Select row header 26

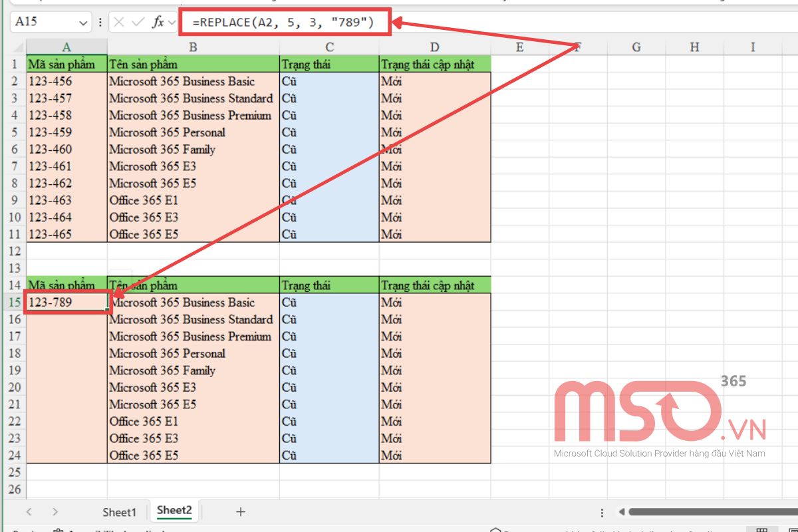pos(14,489)
